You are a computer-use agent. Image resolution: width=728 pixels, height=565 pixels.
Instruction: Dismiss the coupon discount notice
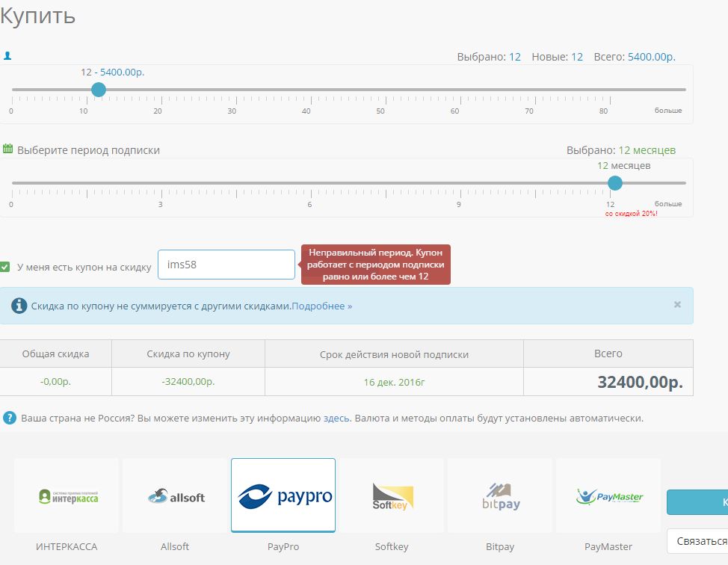677,305
